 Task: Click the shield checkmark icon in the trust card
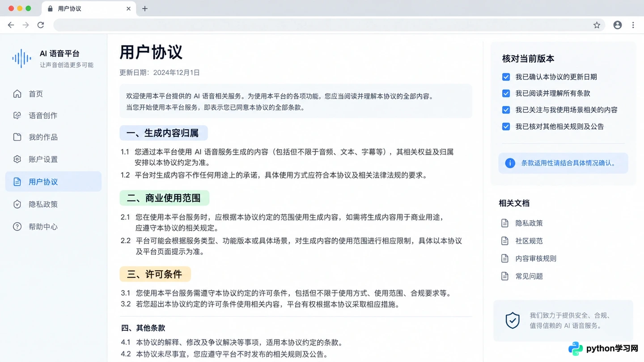[513, 320]
